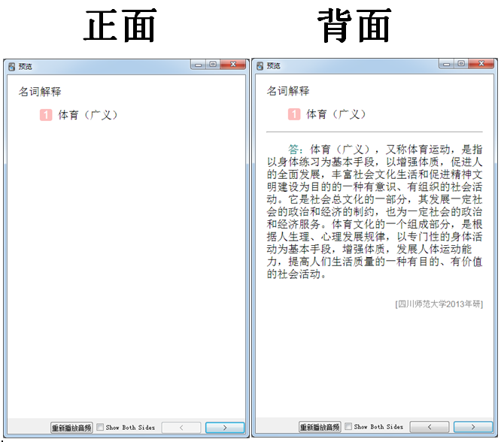
Task: Go to next card in right preview window
Action: tap(473, 427)
